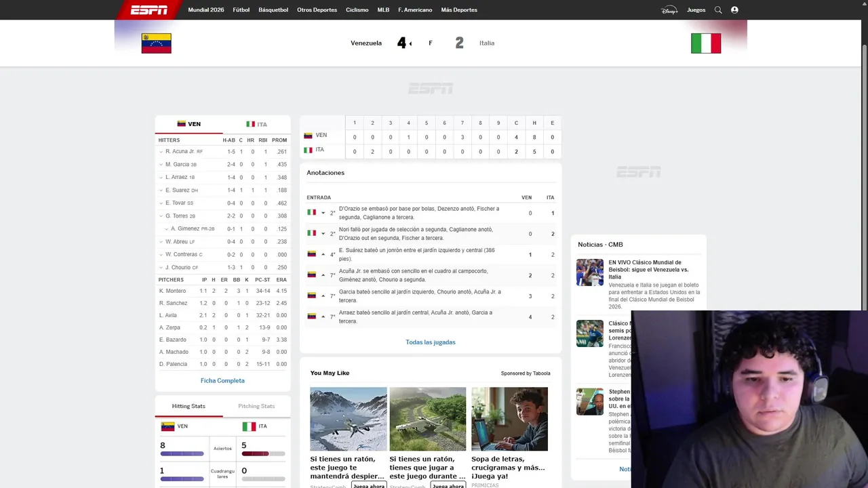
Task: Click the large Venezuela flag in the score header
Action: (x=156, y=43)
